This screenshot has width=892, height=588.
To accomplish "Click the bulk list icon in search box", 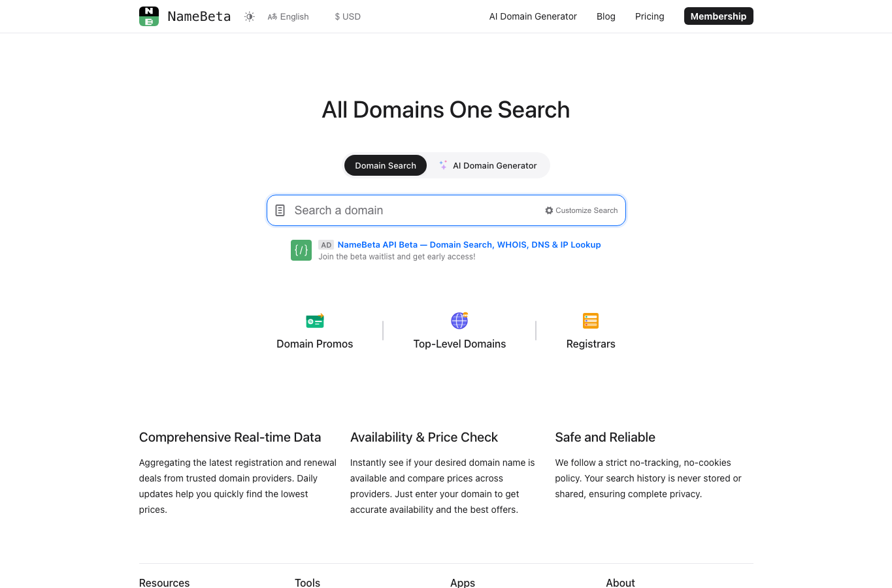I will (x=280, y=210).
